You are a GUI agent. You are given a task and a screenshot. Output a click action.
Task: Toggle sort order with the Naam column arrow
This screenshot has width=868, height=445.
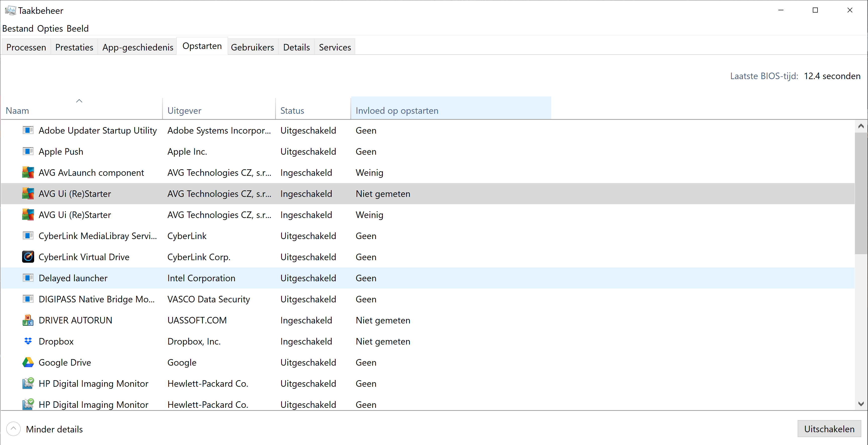pyautogui.click(x=79, y=101)
